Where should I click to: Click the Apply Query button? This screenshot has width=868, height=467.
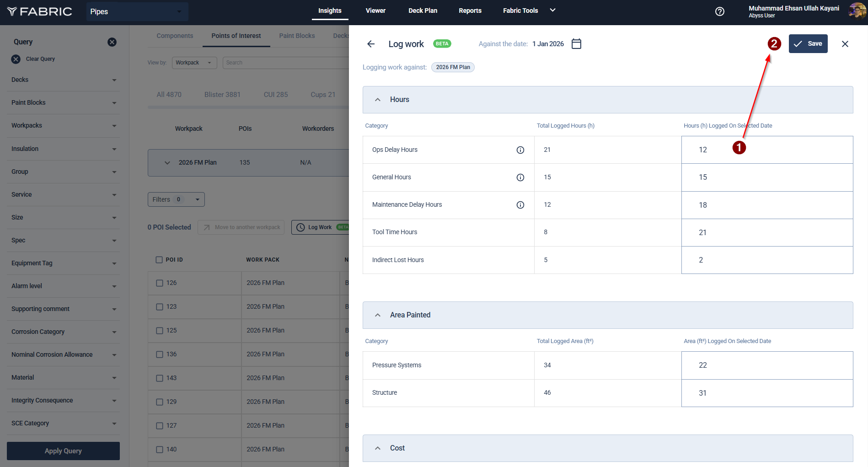[x=63, y=451]
